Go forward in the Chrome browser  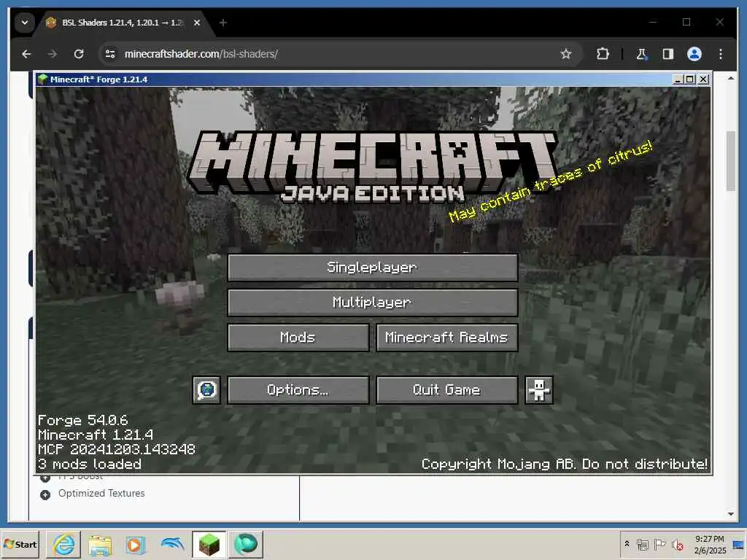[53, 54]
